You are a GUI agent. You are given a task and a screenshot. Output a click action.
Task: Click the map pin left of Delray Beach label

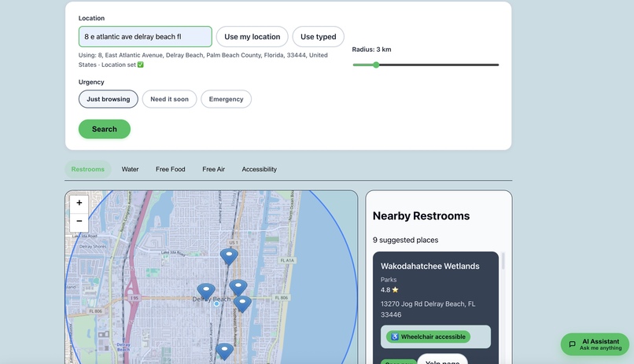206,291
